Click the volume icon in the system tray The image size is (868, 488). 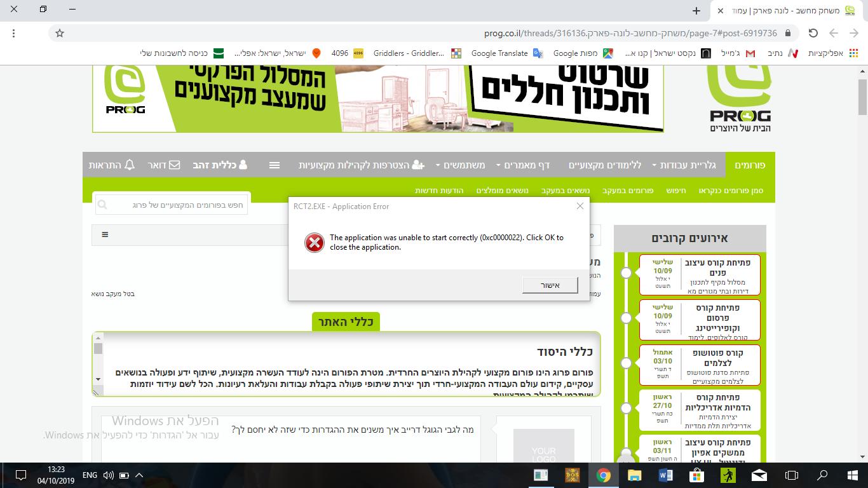(x=108, y=475)
